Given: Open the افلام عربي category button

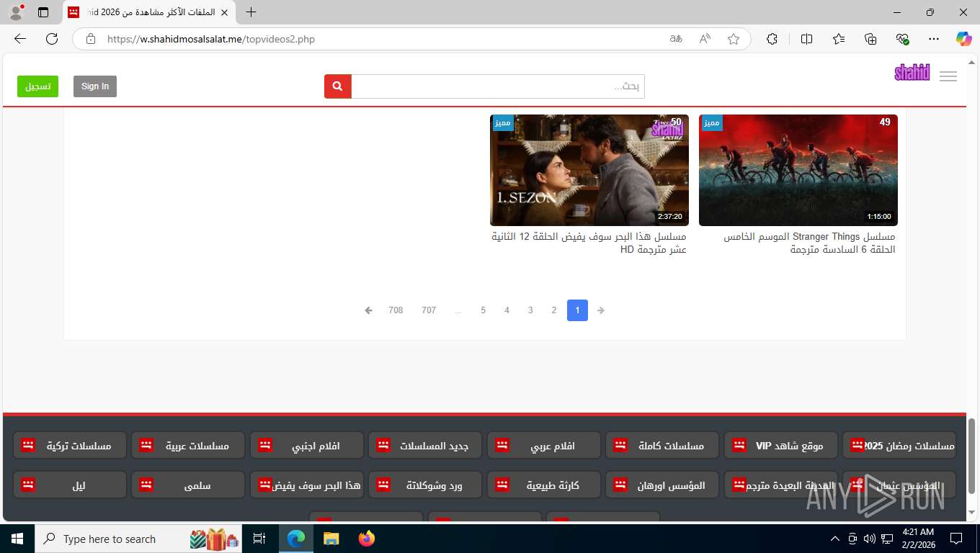Looking at the screenshot, I should click(544, 445).
